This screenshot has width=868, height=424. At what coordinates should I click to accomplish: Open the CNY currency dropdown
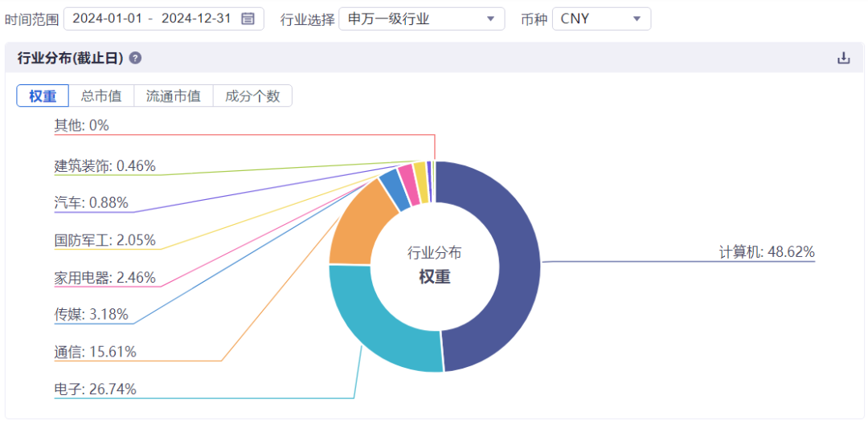602,18
